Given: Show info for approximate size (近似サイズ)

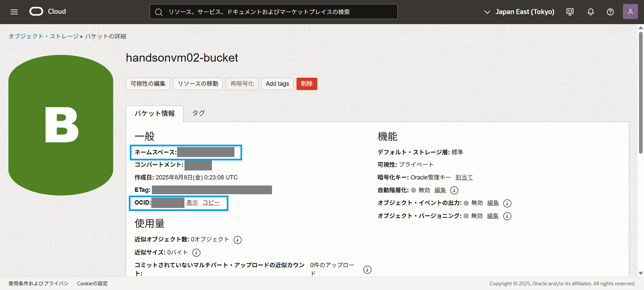Looking at the screenshot, I should [x=197, y=252].
